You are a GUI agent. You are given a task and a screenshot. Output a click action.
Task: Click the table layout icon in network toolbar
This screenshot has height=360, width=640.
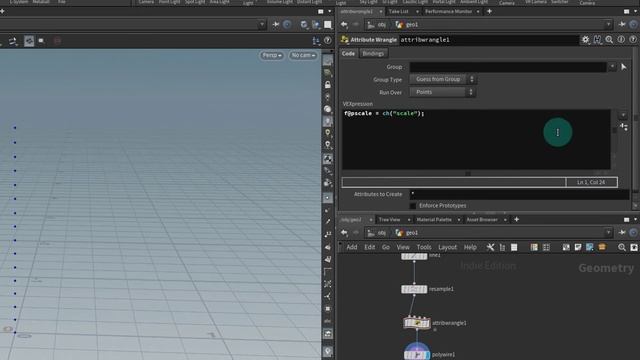534,247
